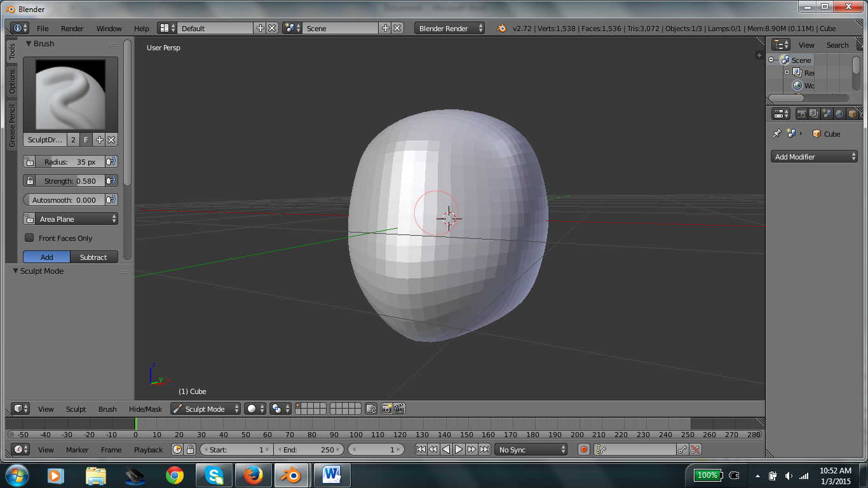Open the SculptDraw brush thumbnail preview
The image size is (868, 488).
70,94
